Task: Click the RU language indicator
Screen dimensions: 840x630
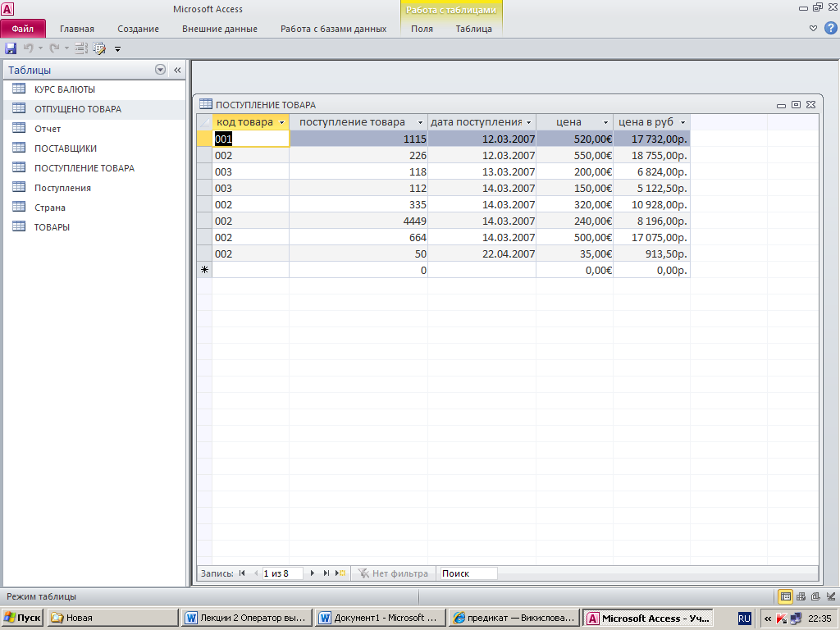Action: [x=744, y=619]
